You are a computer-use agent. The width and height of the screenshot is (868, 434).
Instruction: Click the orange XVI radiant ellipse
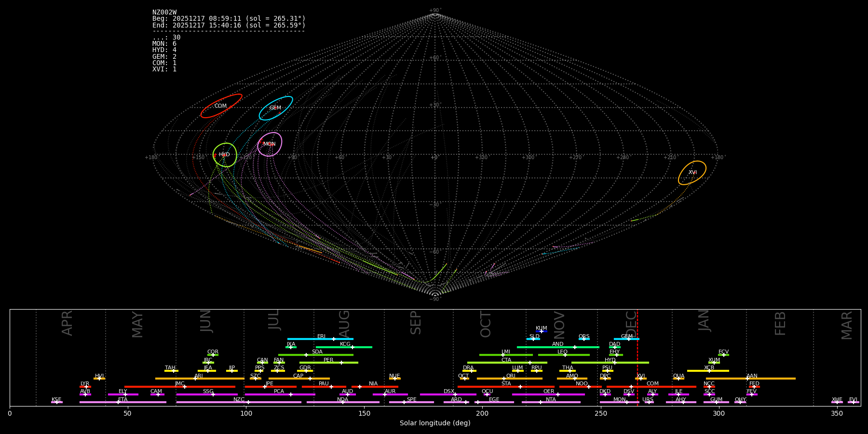tap(692, 173)
